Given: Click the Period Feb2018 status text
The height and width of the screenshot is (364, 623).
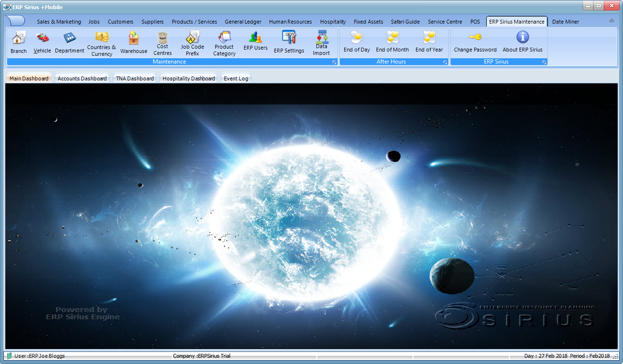Looking at the screenshot, I should [x=590, y=356].
